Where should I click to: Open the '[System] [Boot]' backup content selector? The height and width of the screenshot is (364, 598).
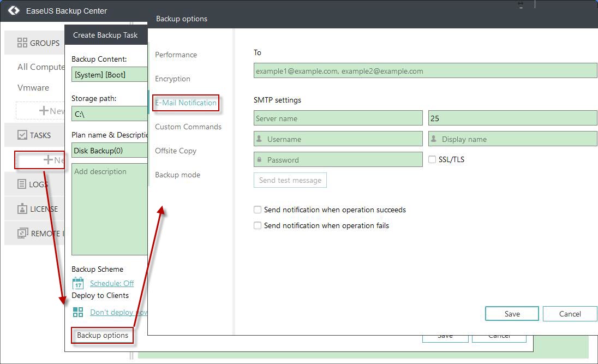click(x=109, y=74)
